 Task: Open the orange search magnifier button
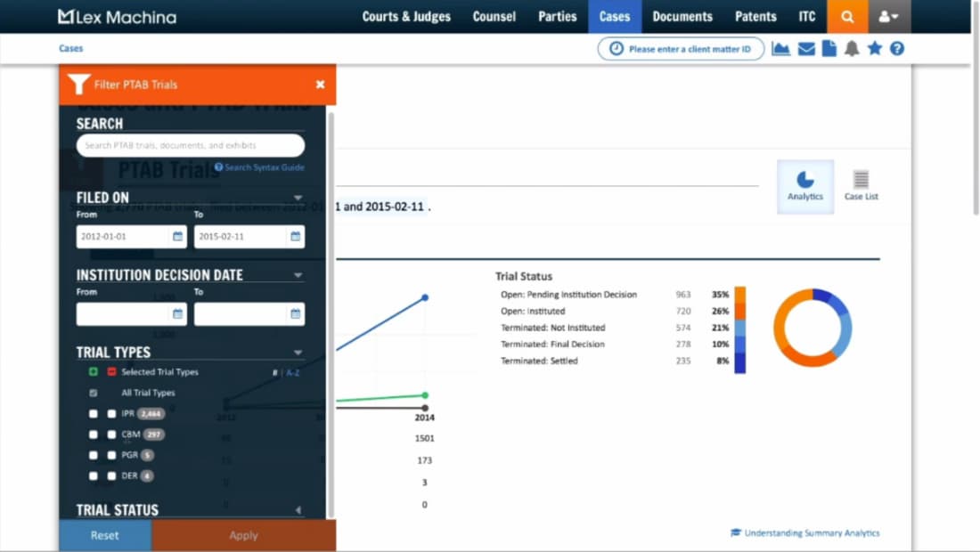pos(847,17)
